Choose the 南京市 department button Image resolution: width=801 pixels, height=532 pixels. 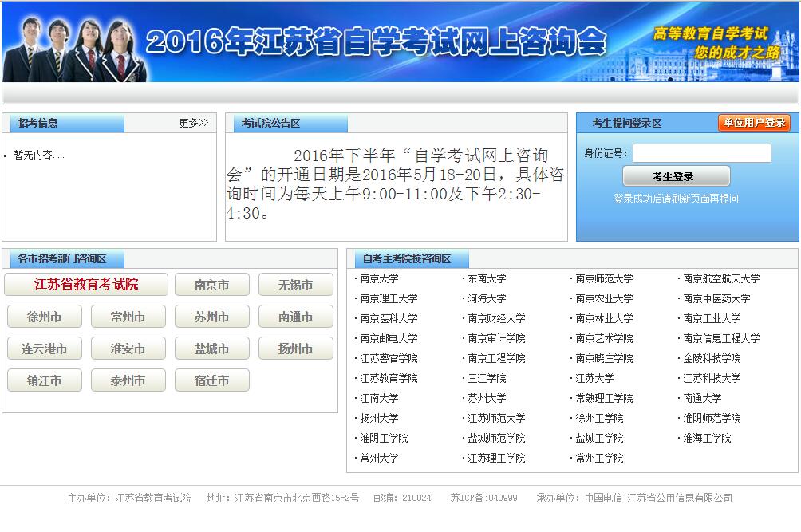tap(211, 285)
